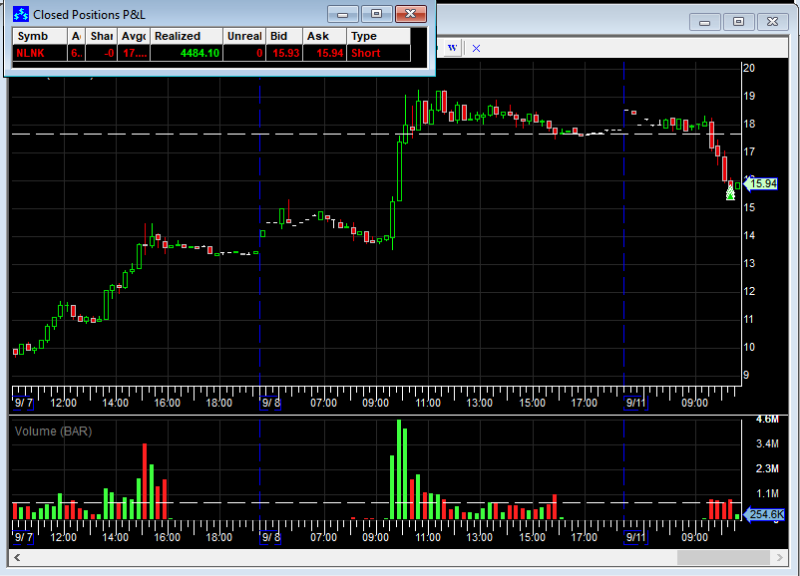Click the volume tag 254.6K

click(765, 514)
